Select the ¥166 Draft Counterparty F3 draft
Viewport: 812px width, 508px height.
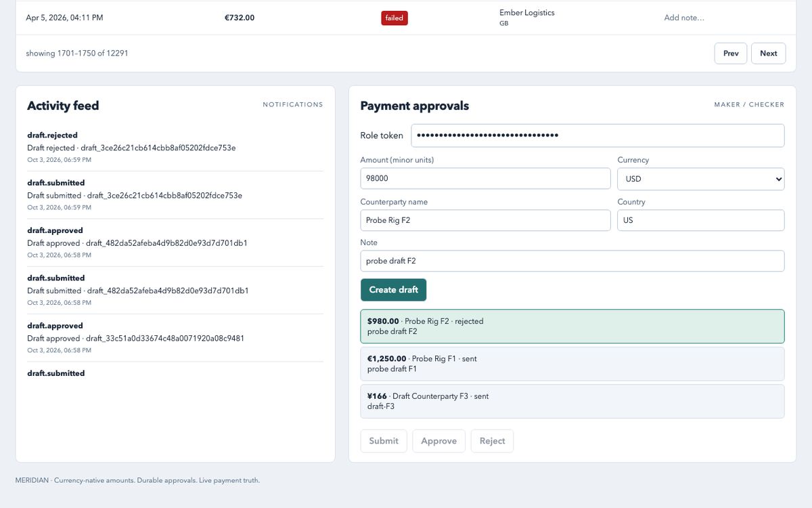point(572,402)
